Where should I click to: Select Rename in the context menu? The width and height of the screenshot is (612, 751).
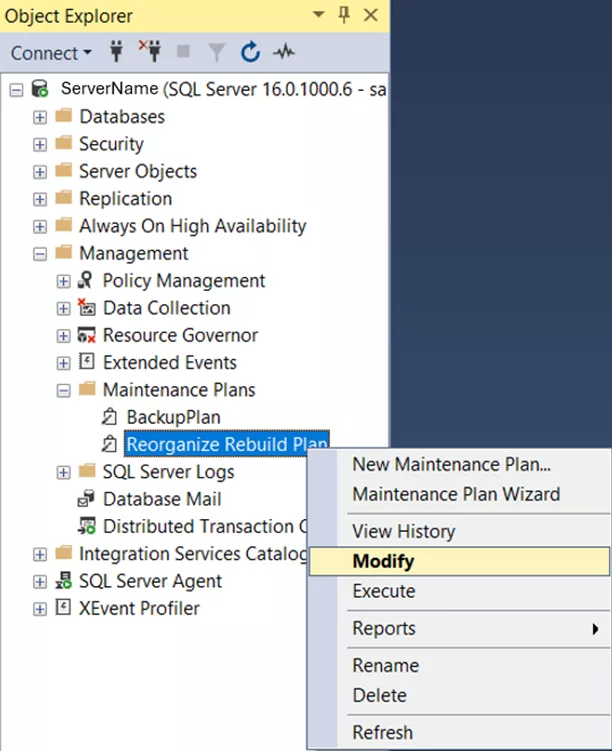pyautogui.click(x=459, y=665)
